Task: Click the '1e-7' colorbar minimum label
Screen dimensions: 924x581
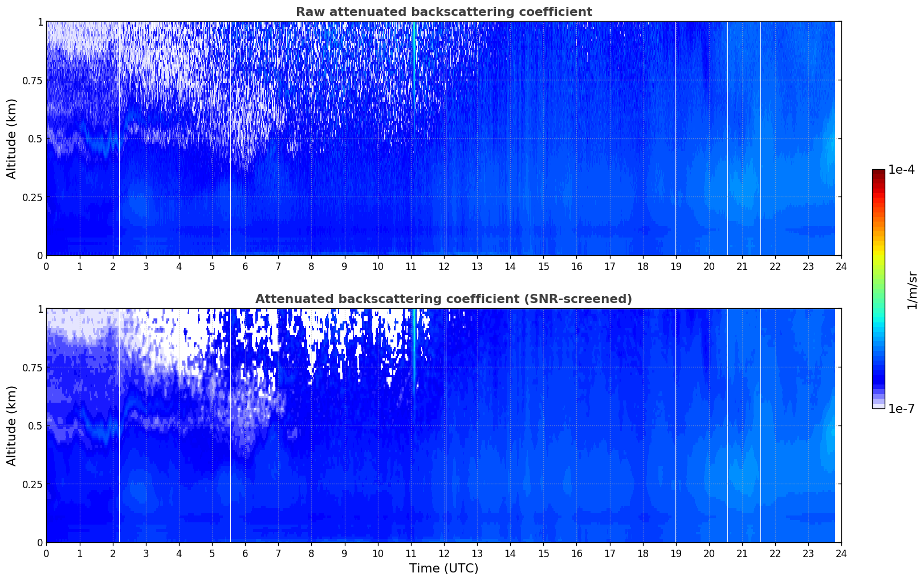Action: coord(901,409)
